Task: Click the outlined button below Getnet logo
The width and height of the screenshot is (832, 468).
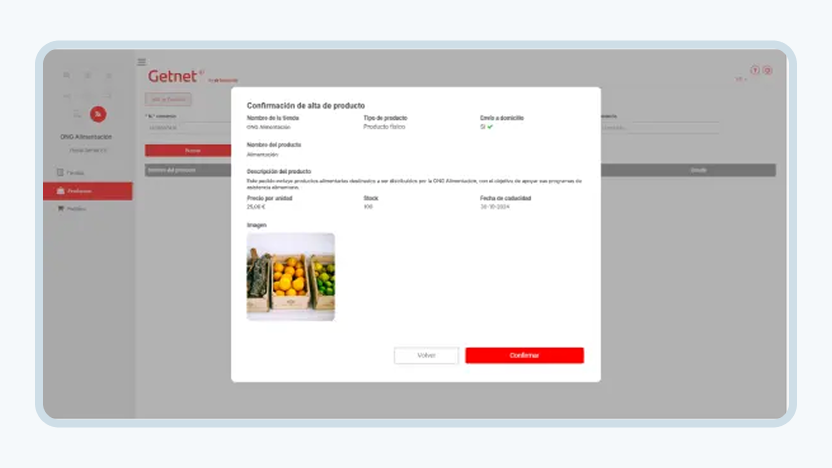Action: (x=168, y=99)
